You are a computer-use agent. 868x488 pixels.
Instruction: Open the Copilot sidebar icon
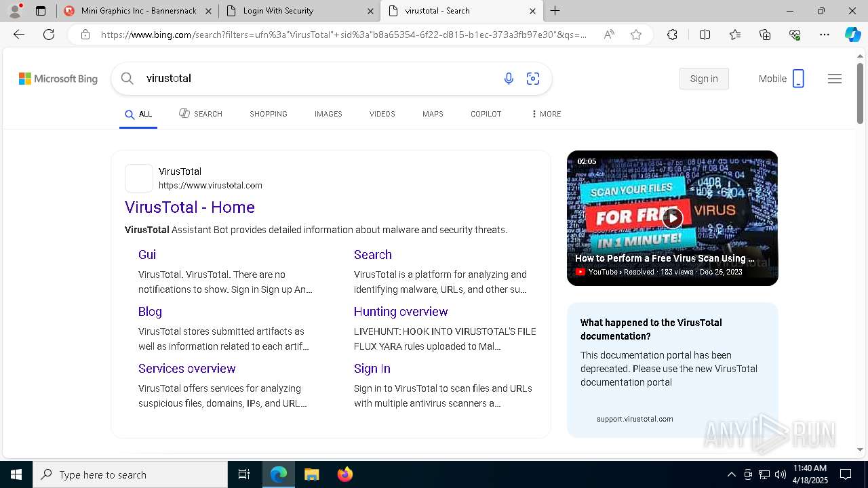point(852,35)
